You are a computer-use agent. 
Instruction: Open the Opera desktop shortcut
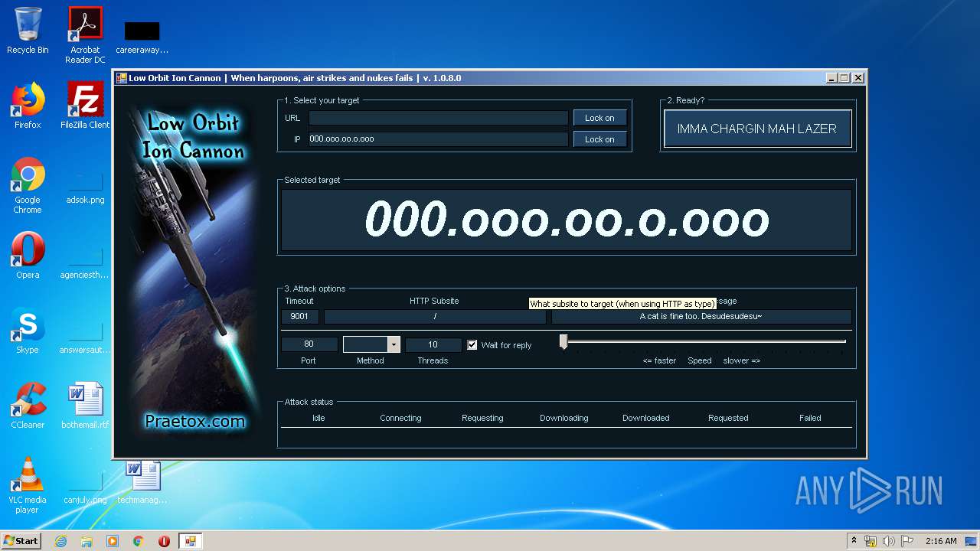tap(28, 256)
